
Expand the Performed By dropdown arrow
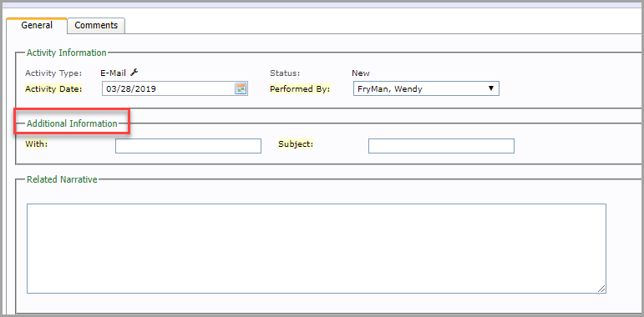click(491, 88)
